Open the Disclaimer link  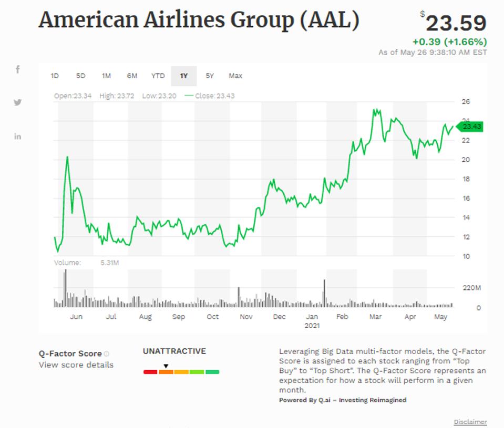(x=470, y=422)
